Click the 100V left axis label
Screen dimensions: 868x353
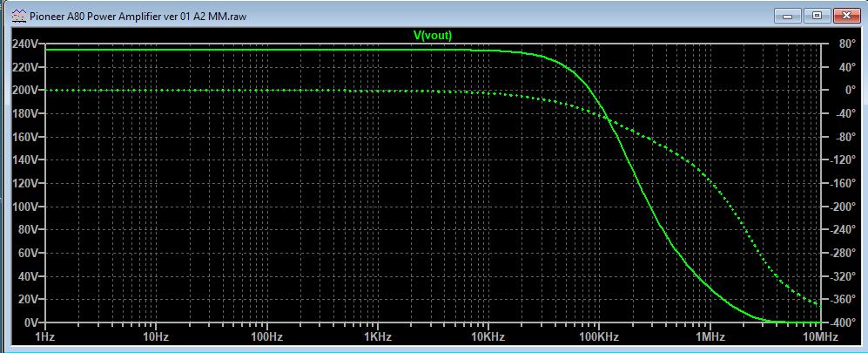(25, 207)
